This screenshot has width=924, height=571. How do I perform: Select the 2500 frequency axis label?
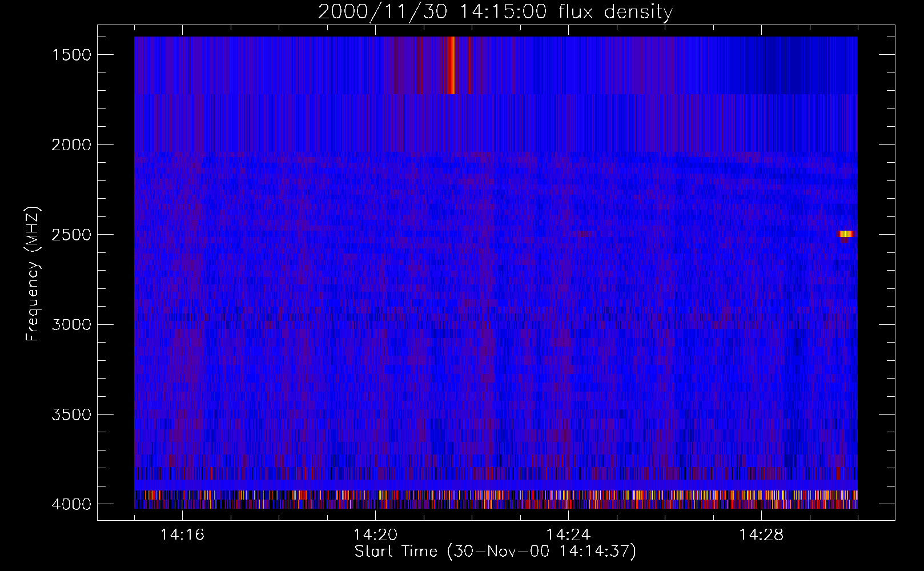(x=71, y=235)
